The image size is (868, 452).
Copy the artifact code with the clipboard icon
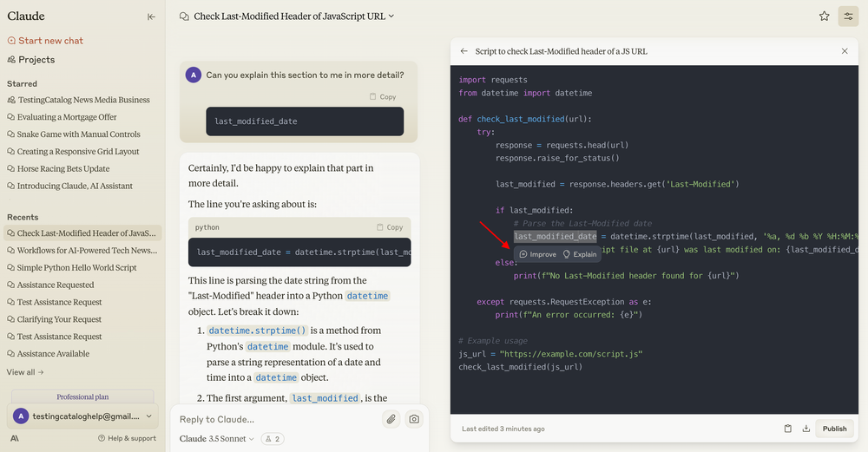point(787,429)
